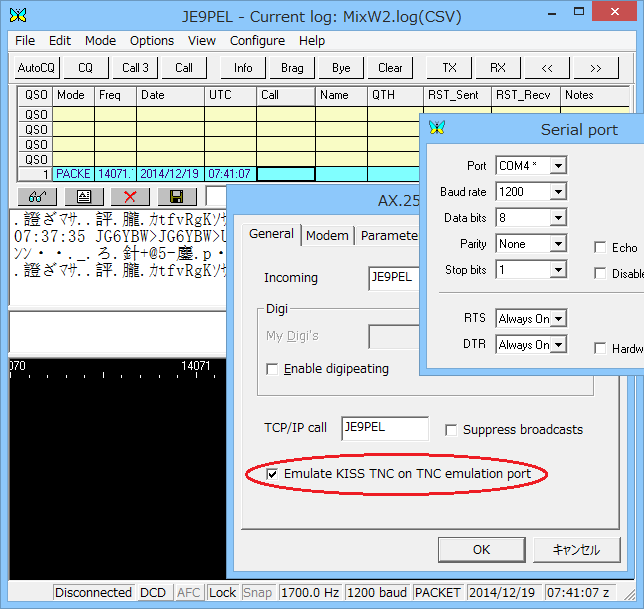Open the Mode menu
This screenshot has width=644, height=609.
click(101, 41)
